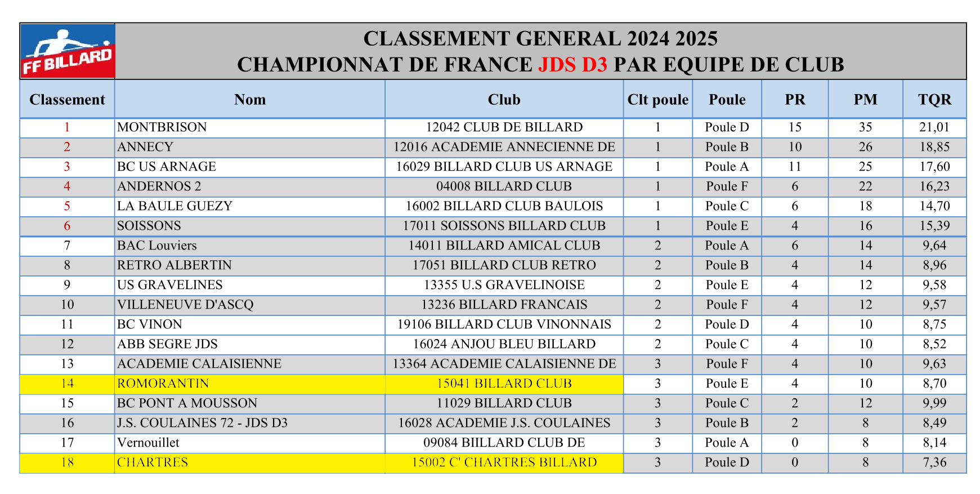Select the Classement column header
Viewport: 980px width, 494px height.
point(67,99)
